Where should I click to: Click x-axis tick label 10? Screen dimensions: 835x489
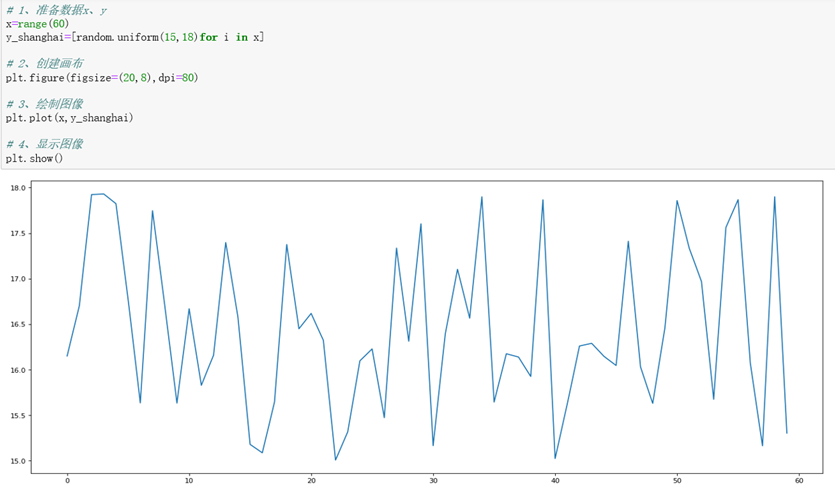click(x=189, y=480)
